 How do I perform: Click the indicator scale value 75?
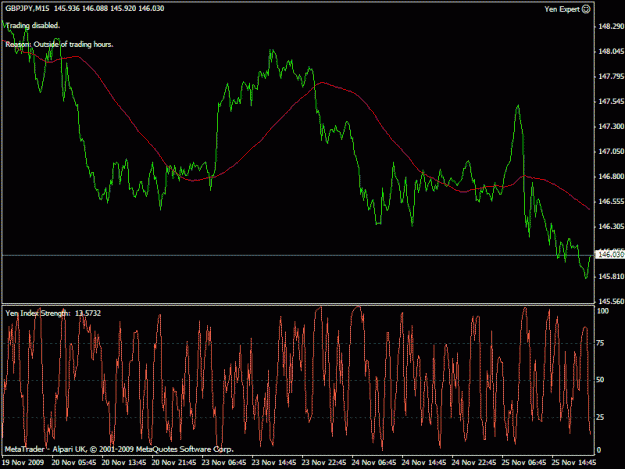pyautogui.click(x=600, y=343)
